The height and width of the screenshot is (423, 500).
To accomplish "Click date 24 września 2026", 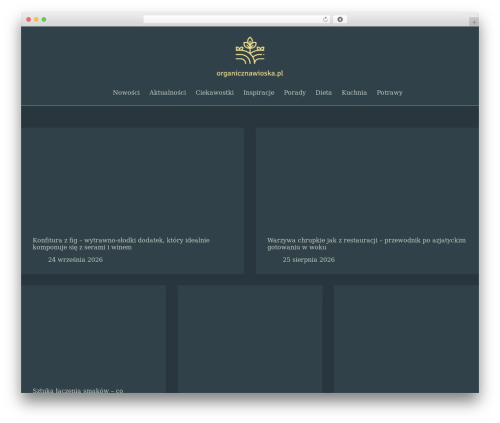I will pyautogui.click(x=75, y=259).
